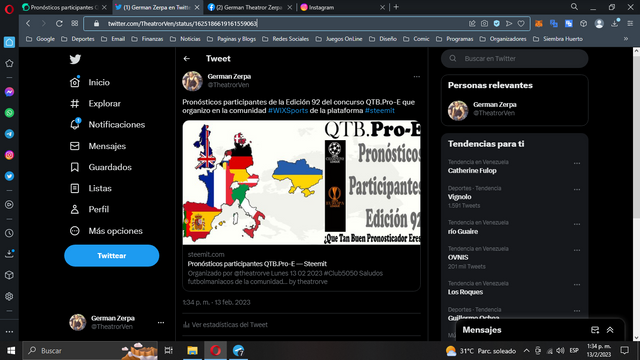
Task: Show hidden system tray icons
Action: [x=527, y=351]
